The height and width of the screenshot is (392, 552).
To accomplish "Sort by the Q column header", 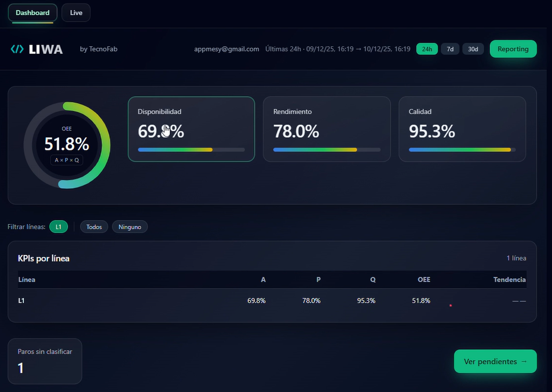I will click(373, 280).
